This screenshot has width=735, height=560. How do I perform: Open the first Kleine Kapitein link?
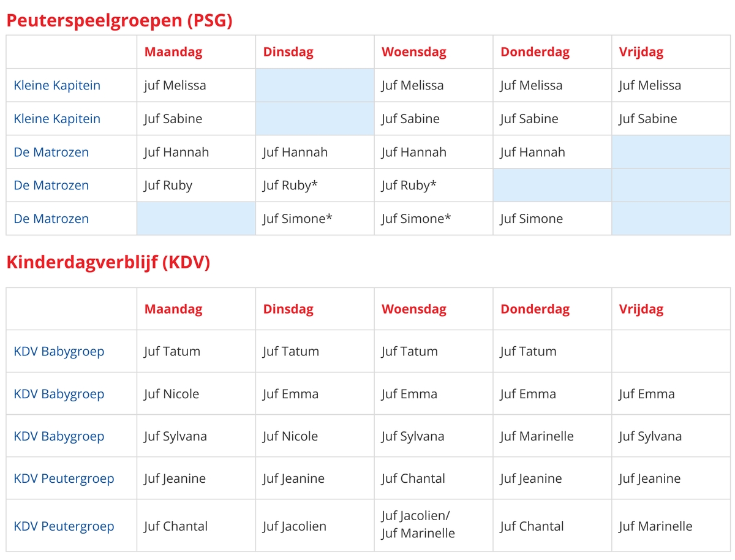pos(57,85)
